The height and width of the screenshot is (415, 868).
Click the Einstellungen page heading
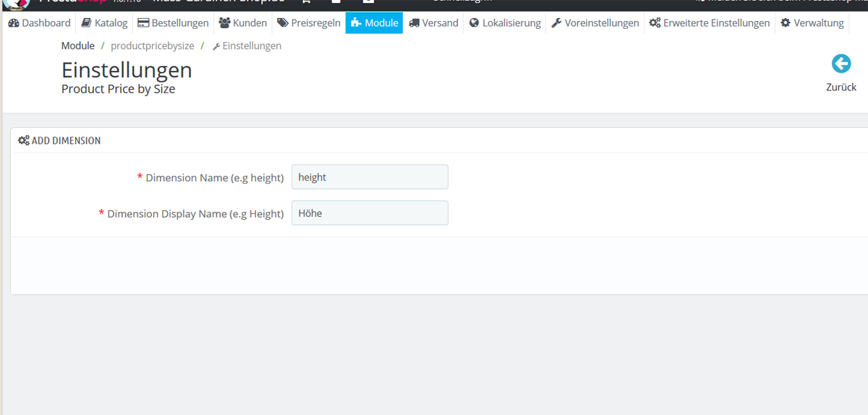pyautogui.click(x=127, y=70)
